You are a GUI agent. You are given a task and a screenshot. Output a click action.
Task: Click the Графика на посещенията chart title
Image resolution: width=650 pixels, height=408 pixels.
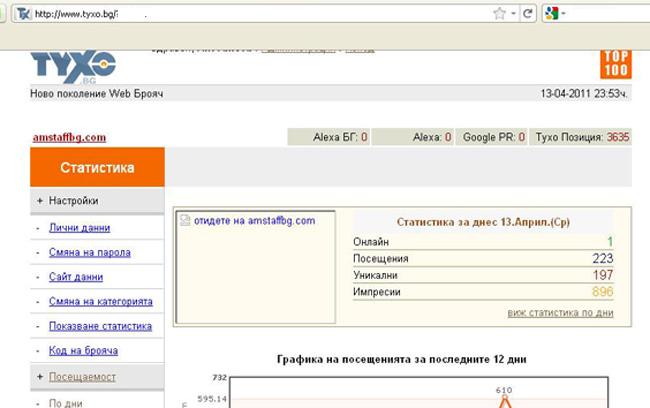pos(402,359)
